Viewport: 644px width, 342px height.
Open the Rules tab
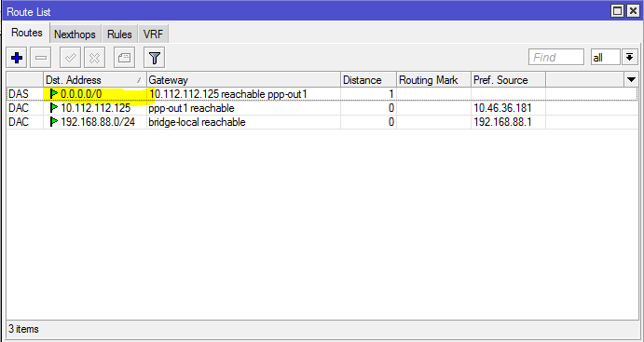coord(119,34)
